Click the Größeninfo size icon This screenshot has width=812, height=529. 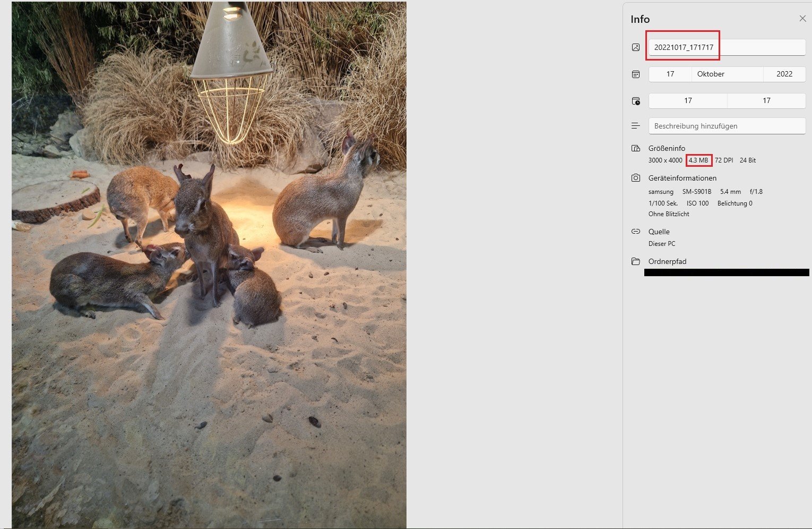coord(636,148)
